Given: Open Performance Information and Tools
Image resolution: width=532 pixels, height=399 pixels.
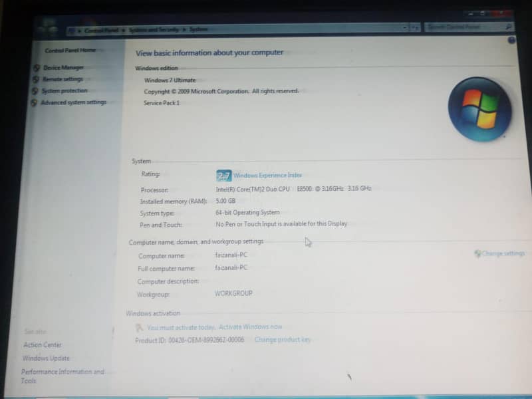Looking at the screenshot, I should [x=63, y=376].
